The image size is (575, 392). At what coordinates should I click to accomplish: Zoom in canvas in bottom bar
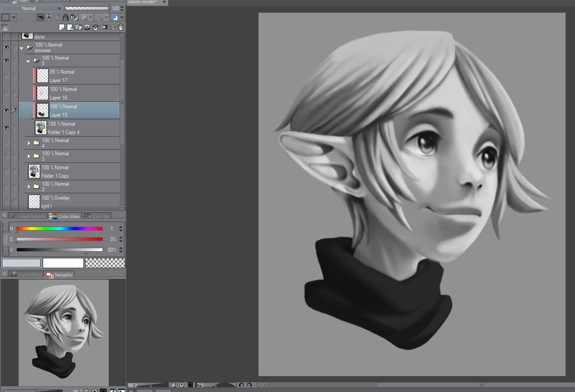182,385
